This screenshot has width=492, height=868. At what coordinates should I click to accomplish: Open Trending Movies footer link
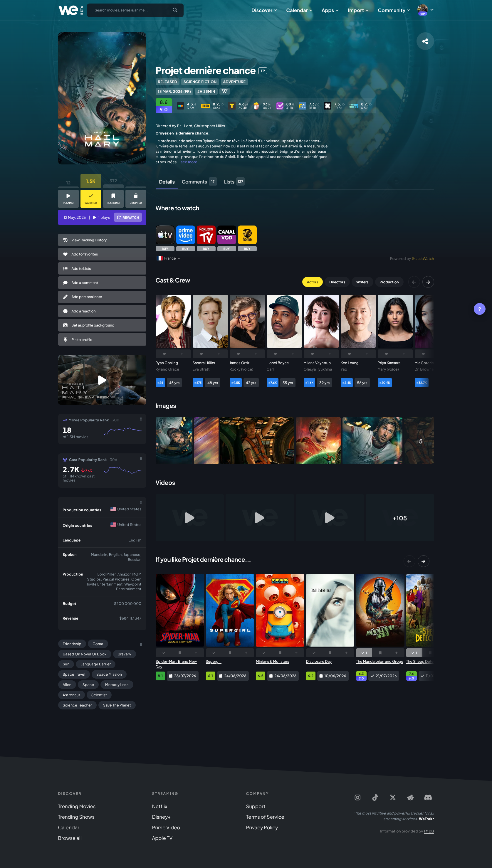pos(77,807)
